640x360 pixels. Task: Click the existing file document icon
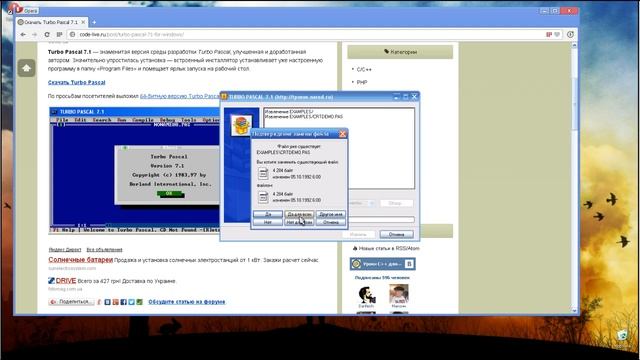click(x=263, y=173)
